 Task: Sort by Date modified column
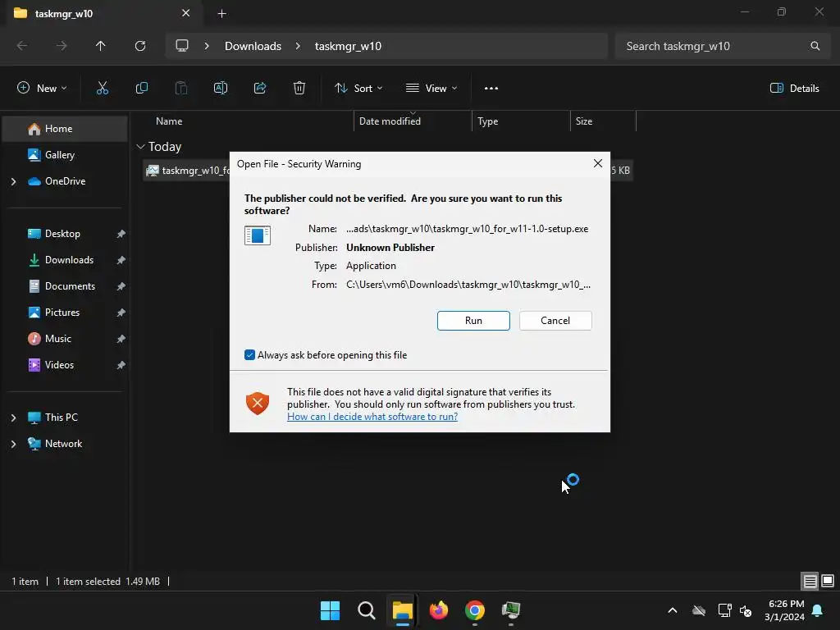[x=413, y=121]
